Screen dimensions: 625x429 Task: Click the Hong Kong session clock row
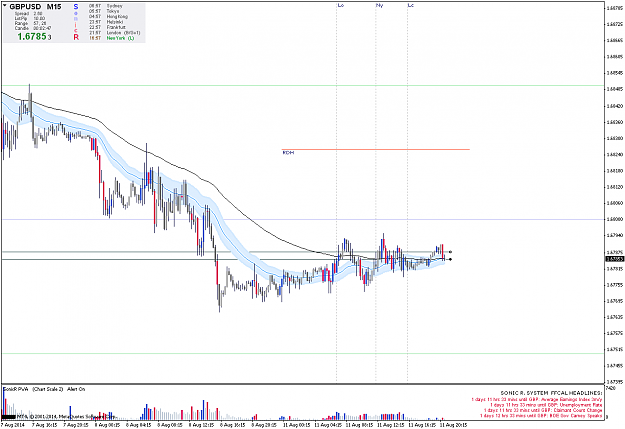108,17
